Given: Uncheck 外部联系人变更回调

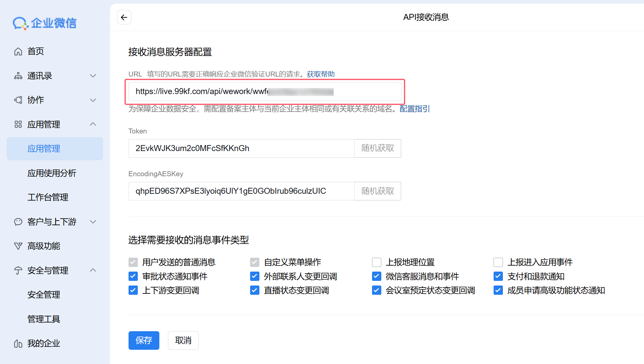Looking at the screenshot, I should (255, 276).
